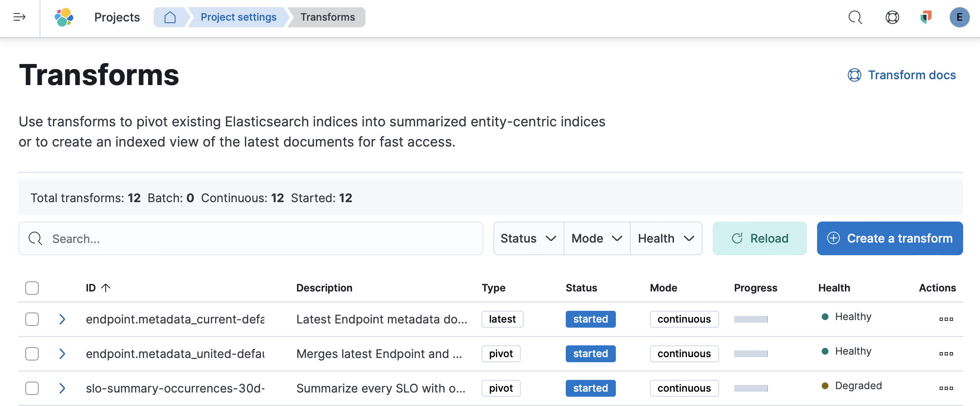Viewport: 980px width, 406px height.
Task: Open the help lifebuoy icon in header
Action: coord(892,17)
